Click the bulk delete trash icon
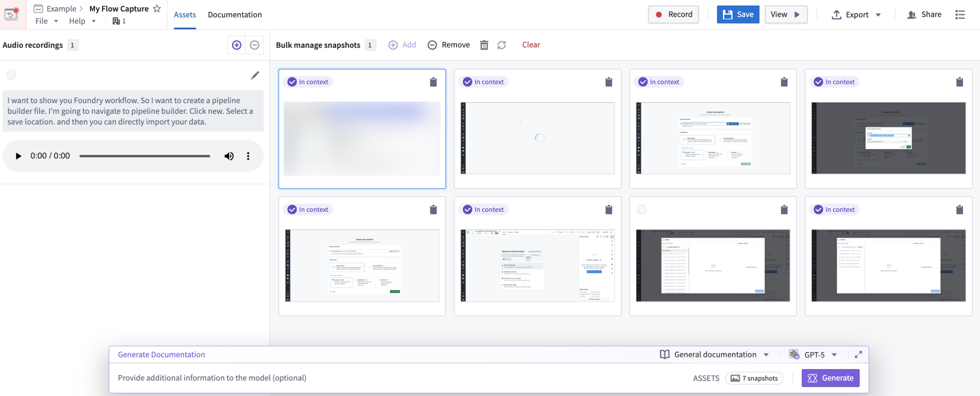The height and width of the screenshot is (396, 980). point(484,45)
